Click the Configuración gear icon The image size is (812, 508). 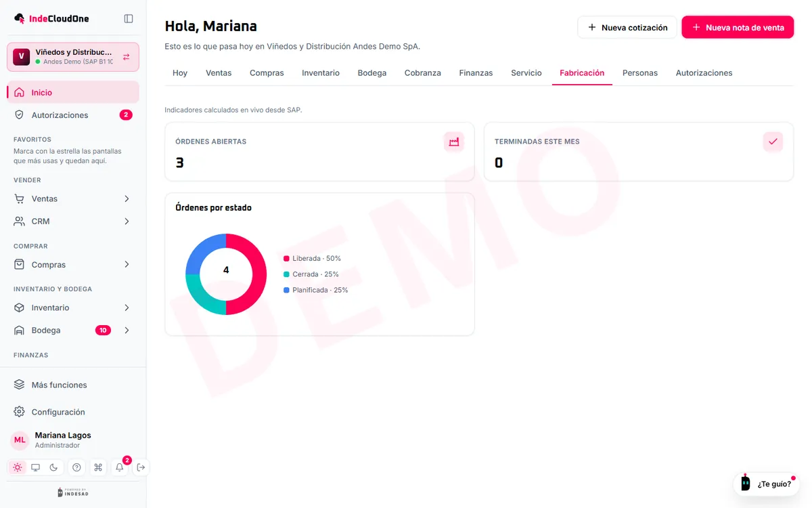point(20,412)
